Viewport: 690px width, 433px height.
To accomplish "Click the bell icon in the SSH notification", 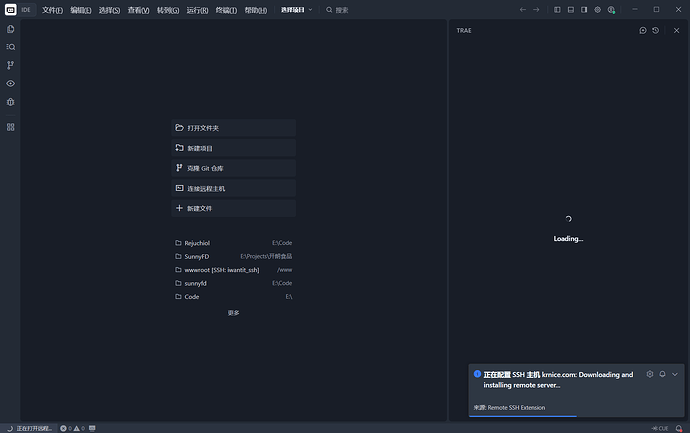I will click(x=662, y=374).
